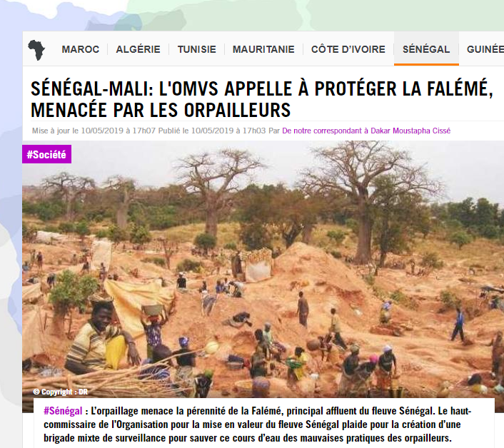Click the Africa map home icon

click(36, 50)
